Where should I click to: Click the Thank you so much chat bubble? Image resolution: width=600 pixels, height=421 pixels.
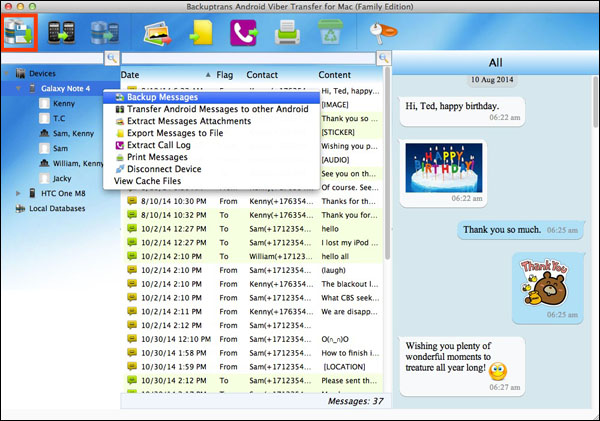(521, 230)
